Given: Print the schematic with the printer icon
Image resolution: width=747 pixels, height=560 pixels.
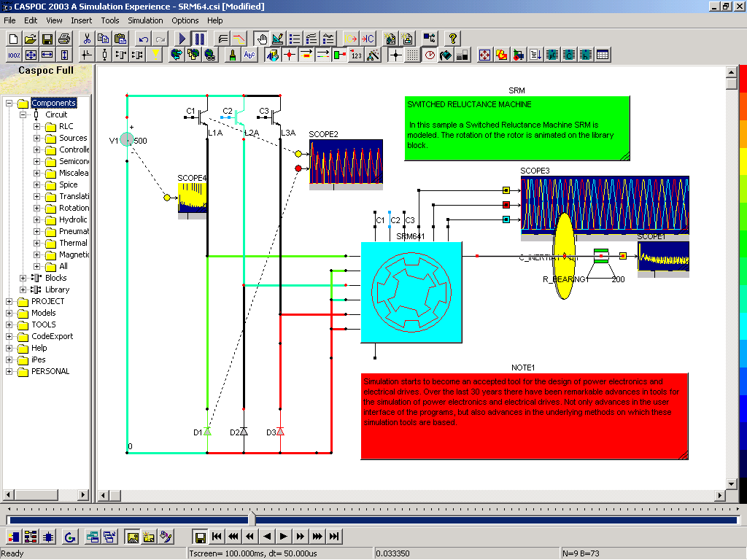Looking at the screenshot, I should coord(64,39).
